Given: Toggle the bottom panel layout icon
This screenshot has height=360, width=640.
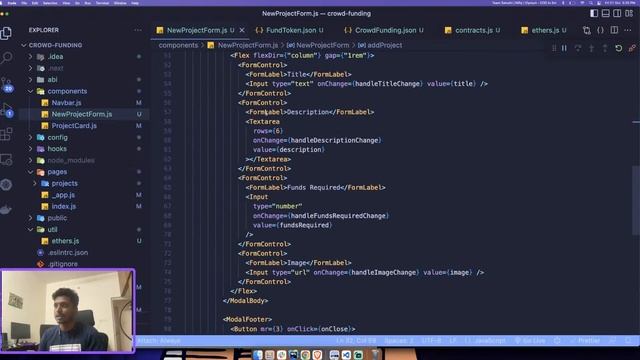Looking at the screenshot, I should pyautogui.click(x=606, y=13).
